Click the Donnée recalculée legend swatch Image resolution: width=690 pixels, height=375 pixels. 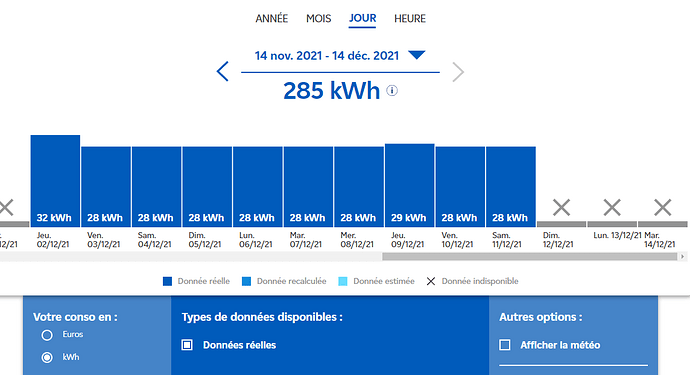click(x=246, y=281)
